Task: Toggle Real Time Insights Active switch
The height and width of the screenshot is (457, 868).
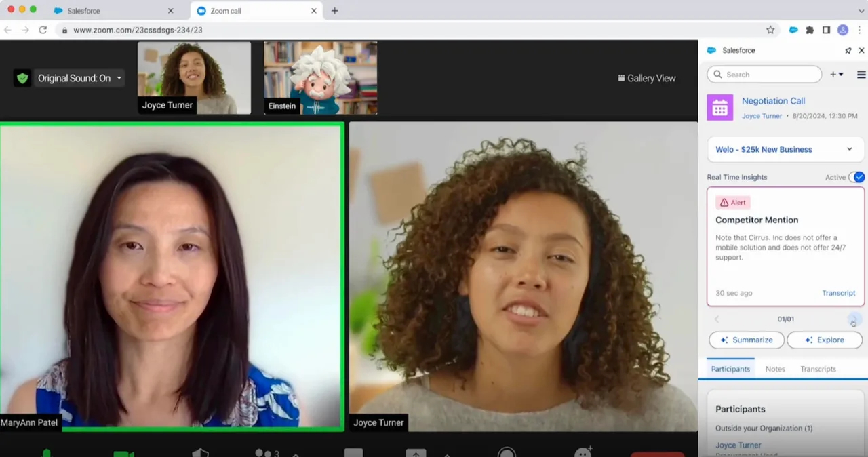Action: (856, 177)
